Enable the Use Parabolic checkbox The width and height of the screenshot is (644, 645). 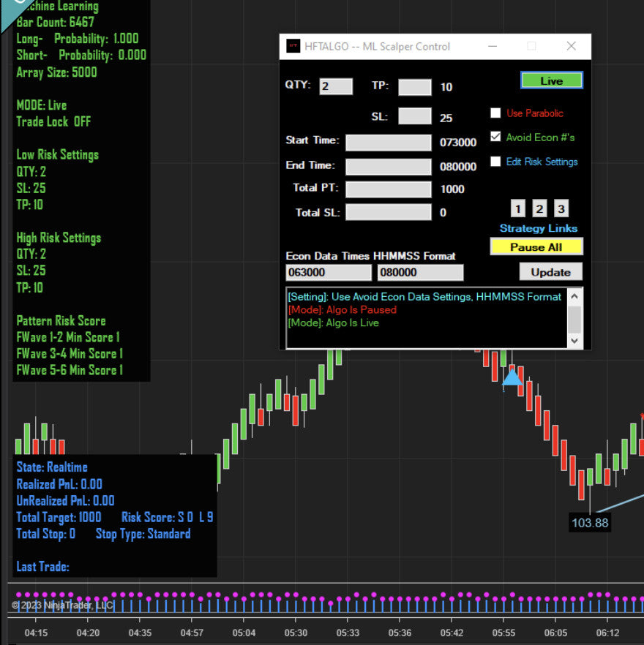click(495, 113)
